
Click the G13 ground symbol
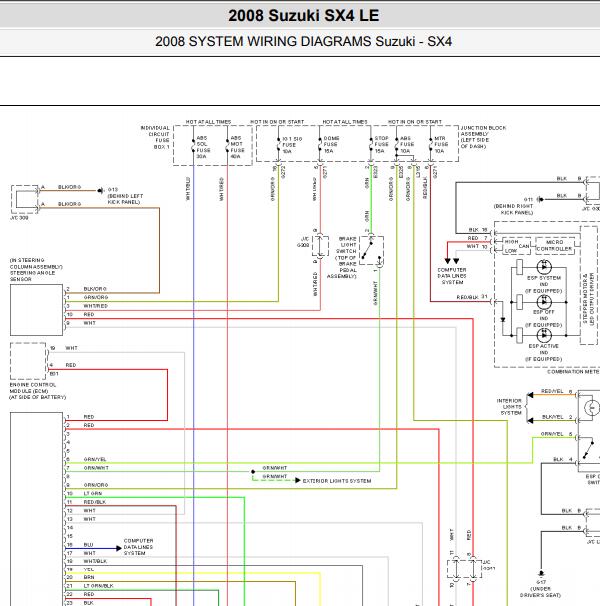click(x=101, y=190)
